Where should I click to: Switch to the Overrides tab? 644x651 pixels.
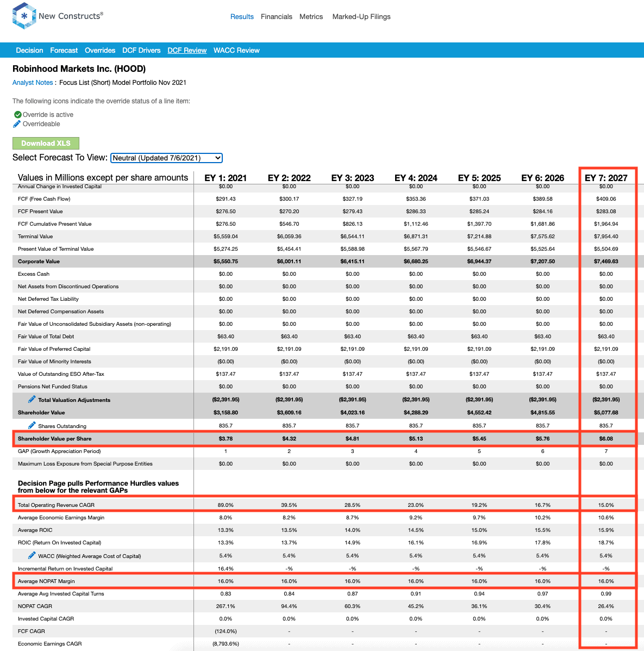click(100, 50)
